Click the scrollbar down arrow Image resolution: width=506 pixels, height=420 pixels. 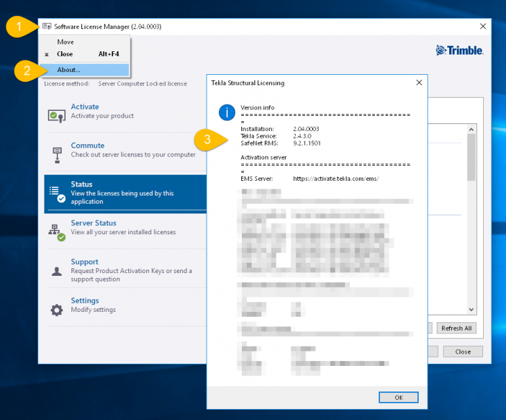coord(471,310)
